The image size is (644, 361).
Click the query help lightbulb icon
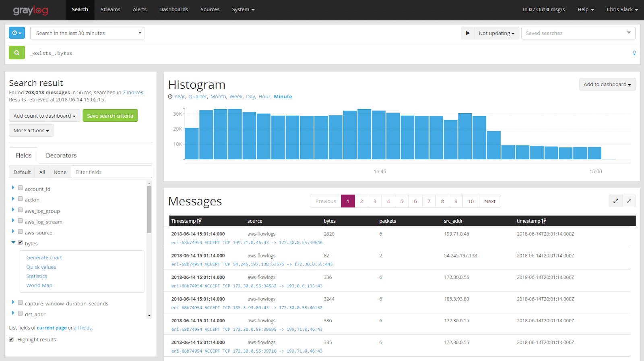pos(634,53)
